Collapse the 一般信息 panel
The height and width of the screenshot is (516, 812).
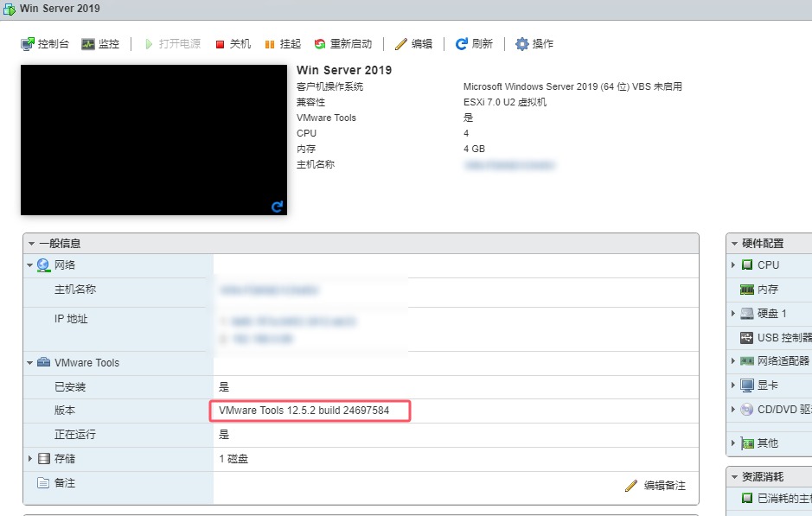pyautogui.click(x=32, y=244)
